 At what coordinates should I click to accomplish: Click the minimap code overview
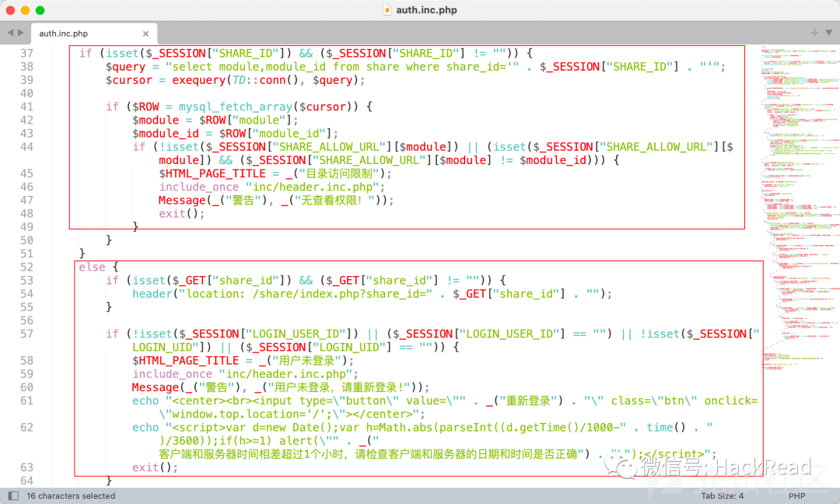point(800,209)
